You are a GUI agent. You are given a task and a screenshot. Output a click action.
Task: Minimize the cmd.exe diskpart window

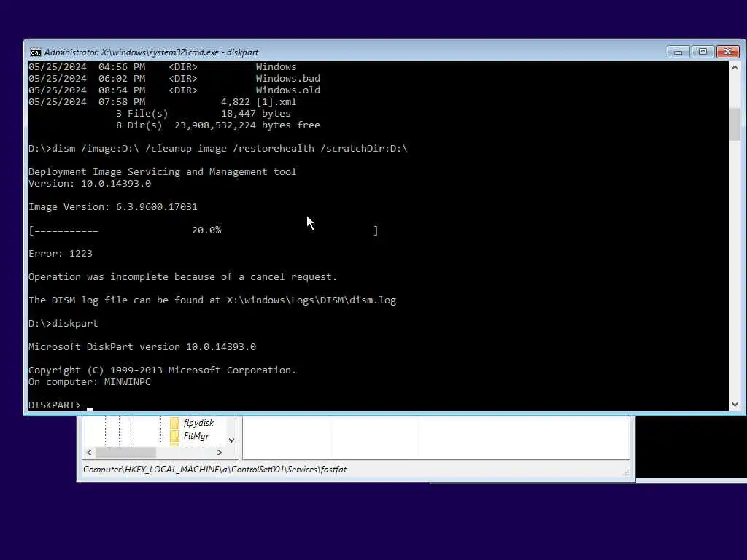point(678,52)
